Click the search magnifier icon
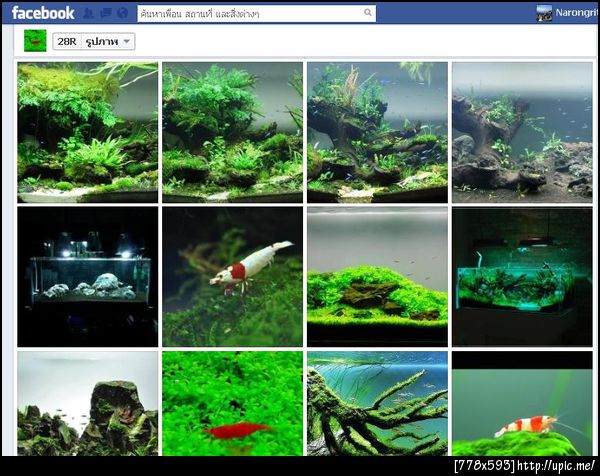This screenshot has height=476, width=600. 368,13
